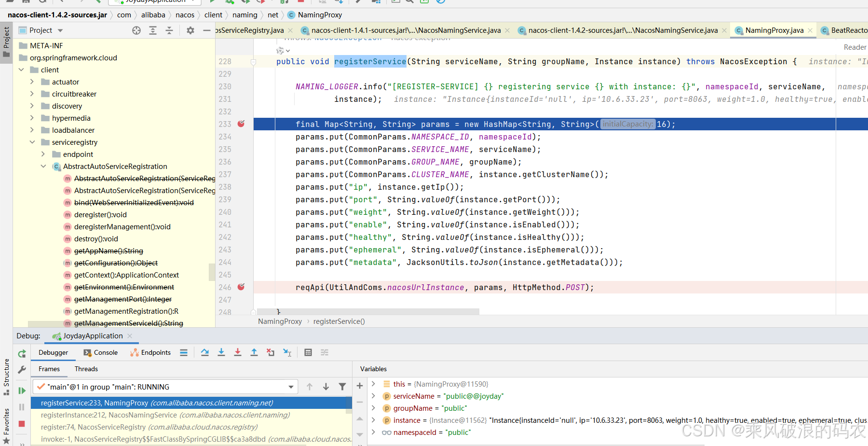This screenshot has width=868, height=446.
Task: Expand the instance variable node
Action: [x=373, y=420]
